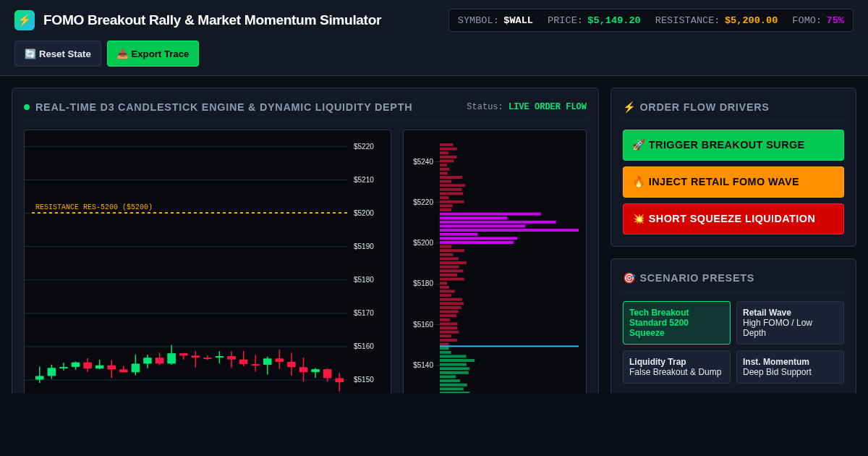The height and width of the screenshot is (456, 868).
Task: Trigger the Breakout Surge
Action: click(x=733, y=145)
